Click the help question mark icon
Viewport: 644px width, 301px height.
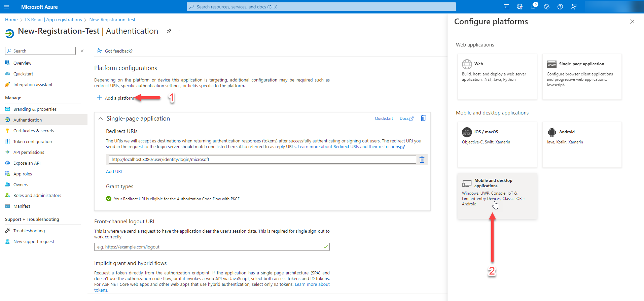tap(560, 7)
